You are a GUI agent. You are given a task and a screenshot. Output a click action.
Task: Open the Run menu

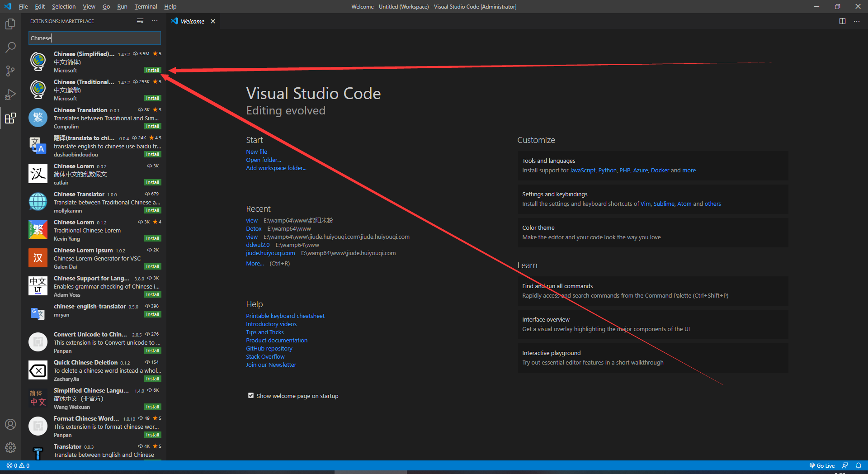tap(122, 6)
